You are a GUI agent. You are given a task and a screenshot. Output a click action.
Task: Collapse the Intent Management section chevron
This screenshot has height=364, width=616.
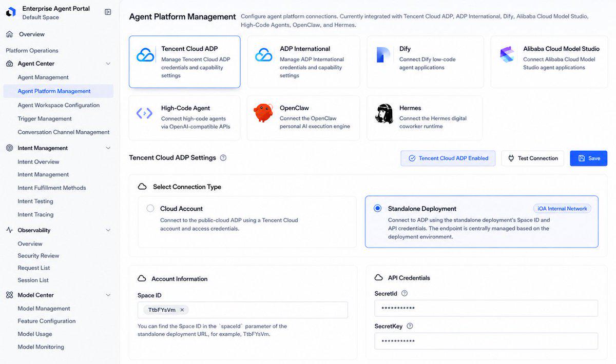[108, 148]
